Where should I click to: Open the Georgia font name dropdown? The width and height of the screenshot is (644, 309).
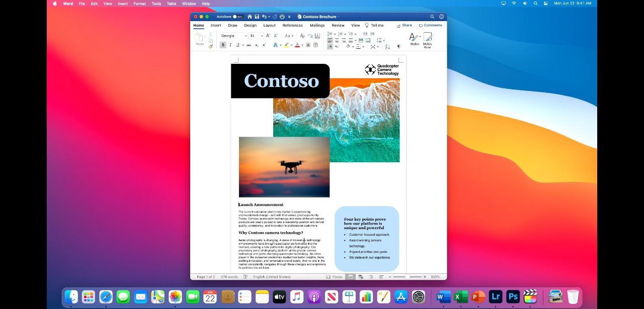tap(245, 36)
